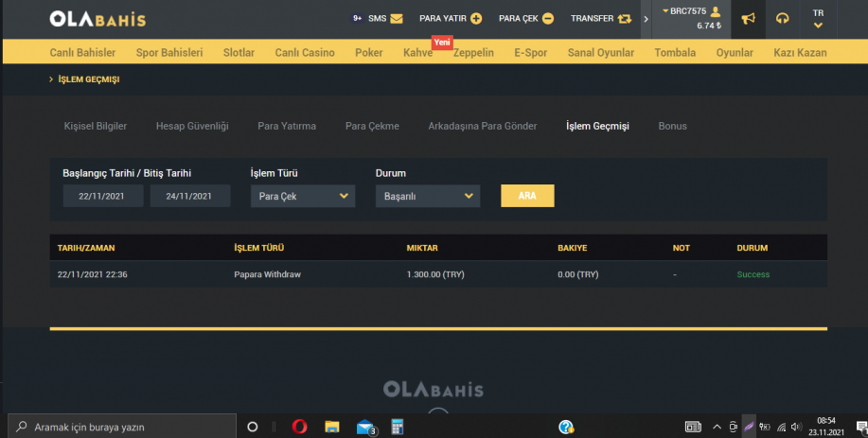Go to E-Spor section
This screenshot has height=438, width=868.
[x=530, y=53]
